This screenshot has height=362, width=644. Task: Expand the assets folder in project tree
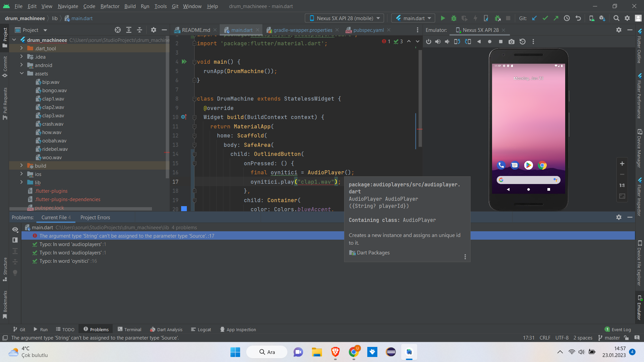(22, 73)
